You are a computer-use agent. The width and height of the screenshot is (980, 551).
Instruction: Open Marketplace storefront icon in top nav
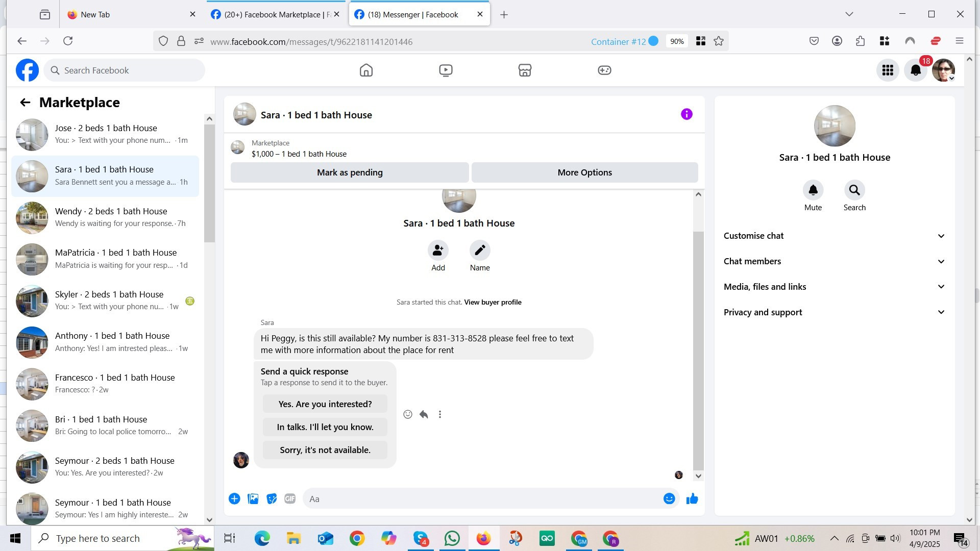coord(525,70)
